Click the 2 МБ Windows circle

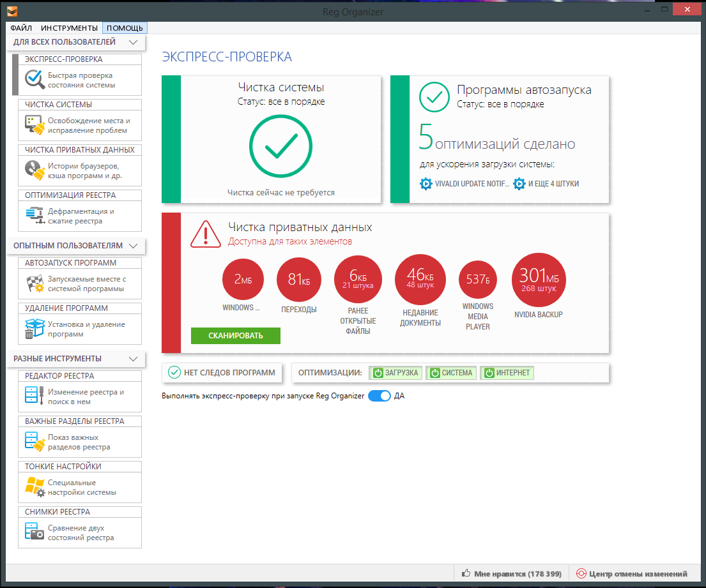tap(243, 280)
